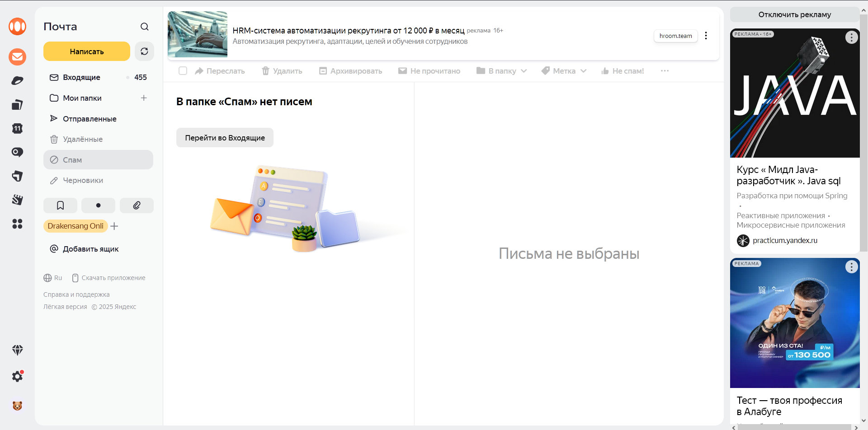The height and width of the screenshot is (430, 868).
Task: Click the search magnifier icon in Почта
Action: (x=144, y=27)
